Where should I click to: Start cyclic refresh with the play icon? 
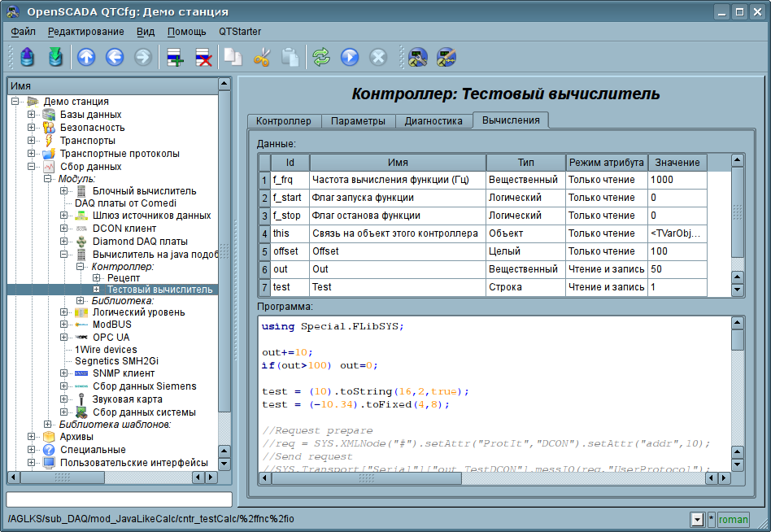tap(350, 57)
